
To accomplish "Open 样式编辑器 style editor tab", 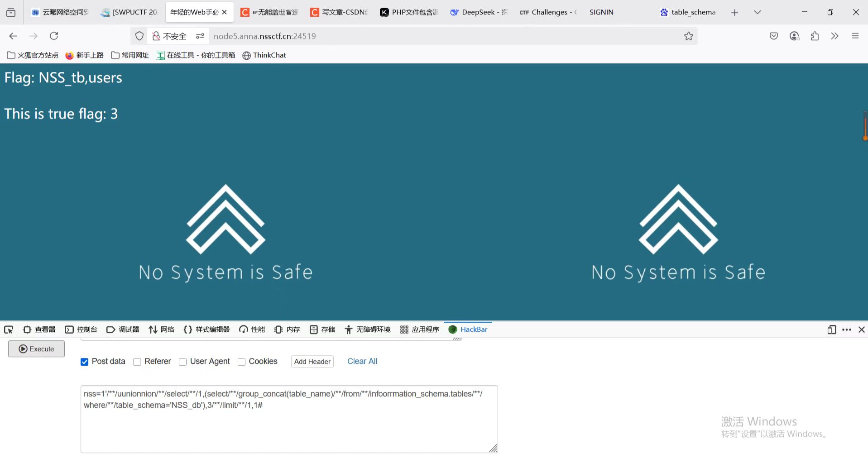I will (206, 329).
